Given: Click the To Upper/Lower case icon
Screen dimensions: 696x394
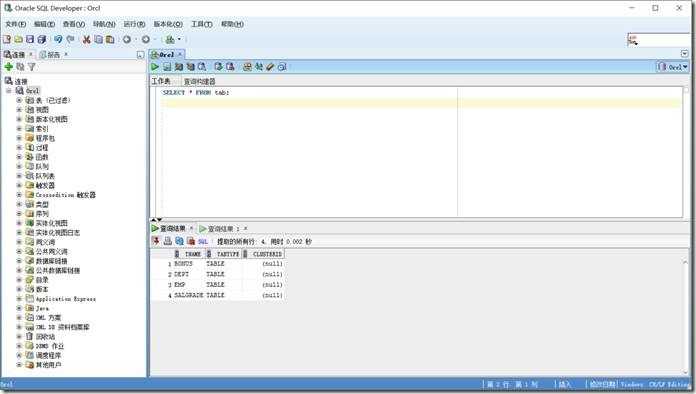Looking at the screenshot, I should pyautogui.click(x=259, y=67).
